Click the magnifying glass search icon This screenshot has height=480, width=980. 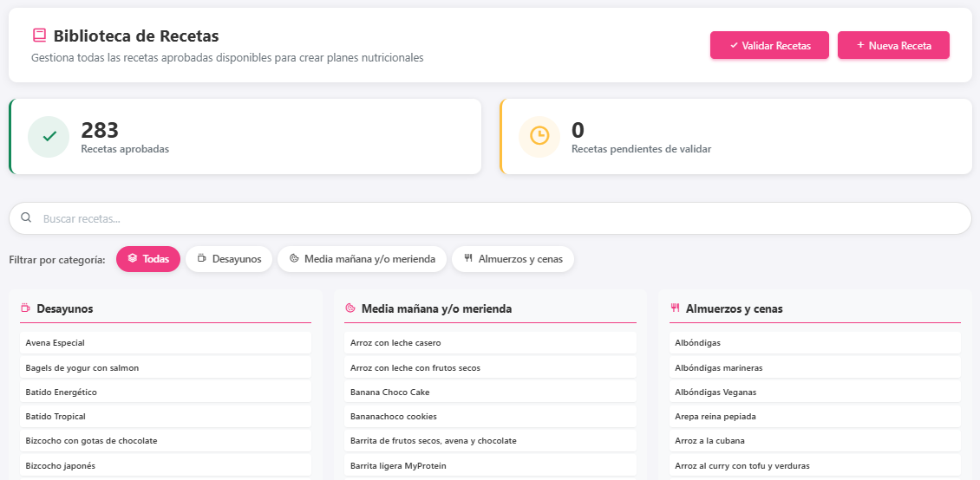point(26,217)
